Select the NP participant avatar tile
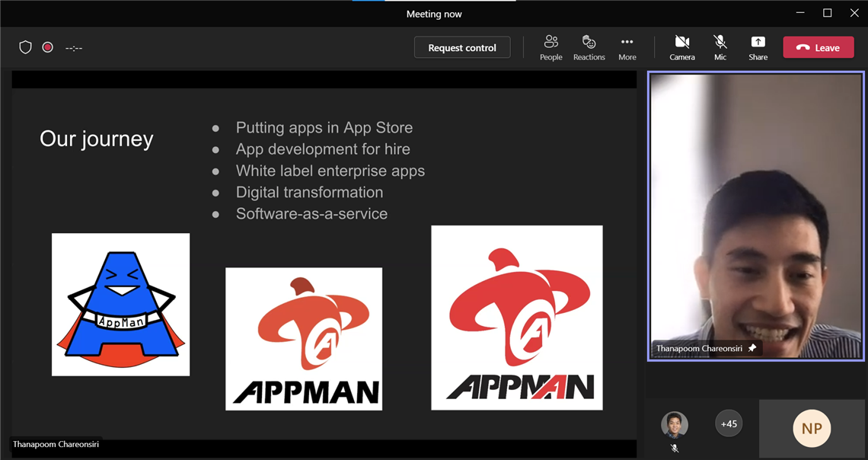 tap(812, 429)
